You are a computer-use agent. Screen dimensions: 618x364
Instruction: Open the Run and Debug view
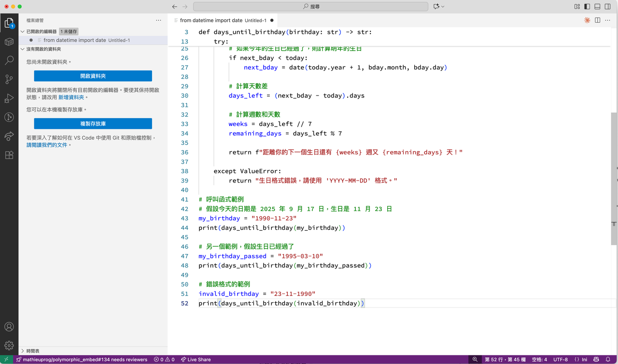[x=9, y=98]
